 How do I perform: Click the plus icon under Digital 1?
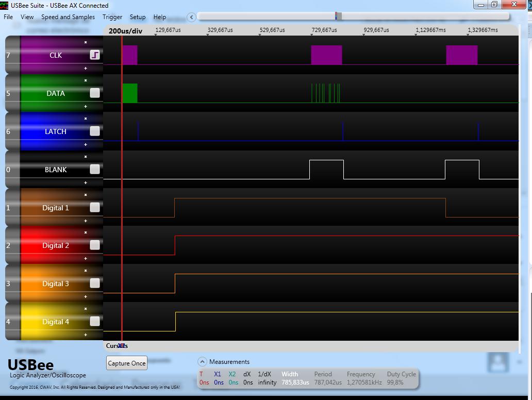tap(86, 221)
